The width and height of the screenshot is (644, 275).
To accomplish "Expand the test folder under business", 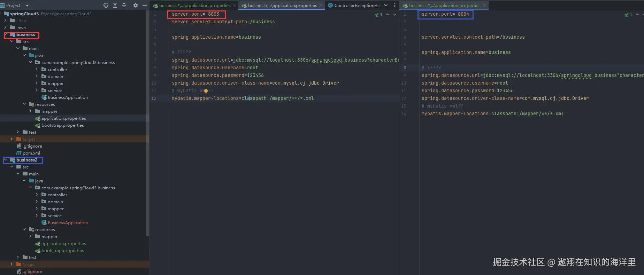I will 18,132.
